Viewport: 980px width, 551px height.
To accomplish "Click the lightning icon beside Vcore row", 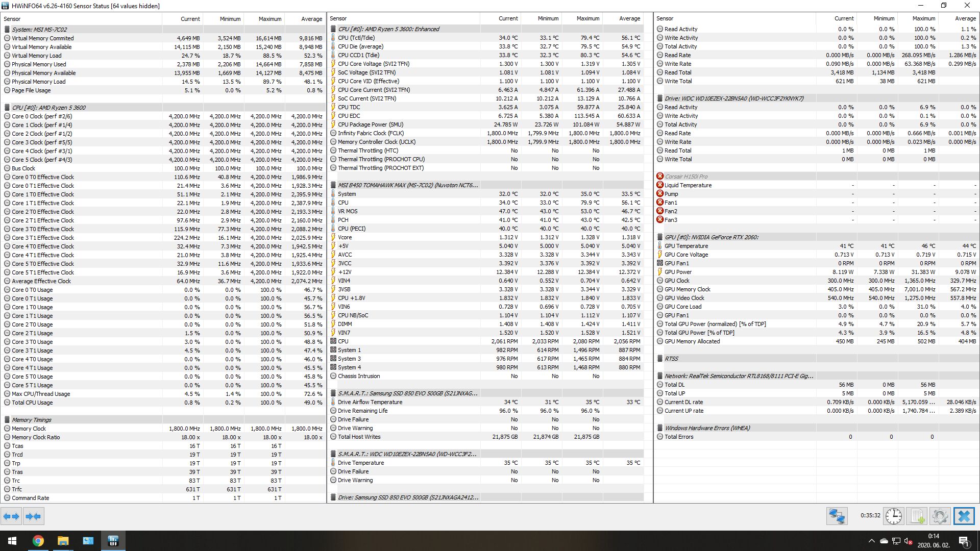I will (x=333, y=237).
